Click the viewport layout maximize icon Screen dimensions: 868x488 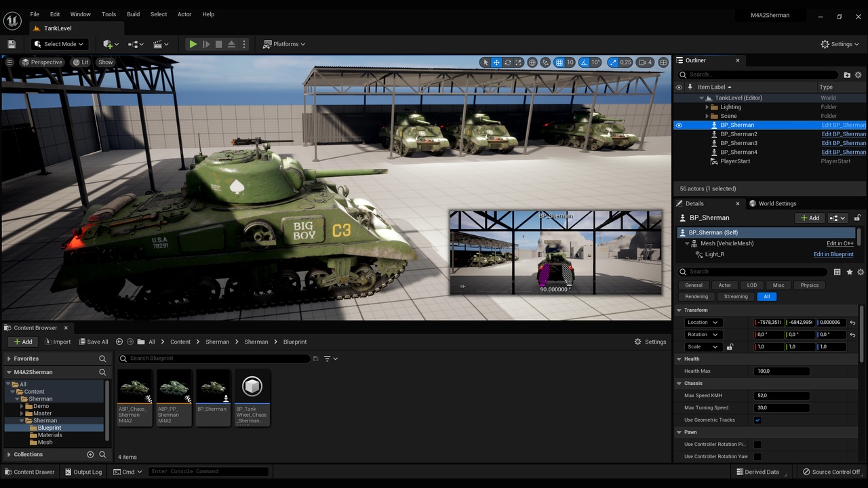pyautogui.click(x=663, y=62)
